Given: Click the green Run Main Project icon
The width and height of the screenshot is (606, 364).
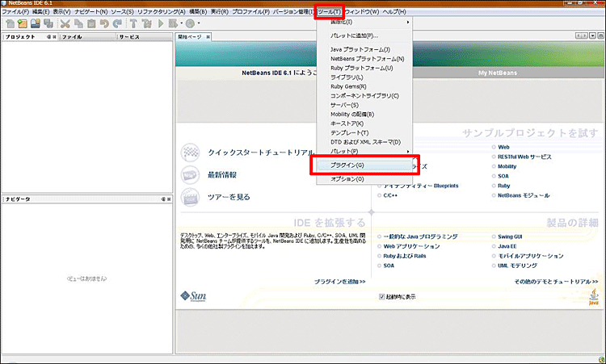Looking at the screenshot, I should click(161, 23).
